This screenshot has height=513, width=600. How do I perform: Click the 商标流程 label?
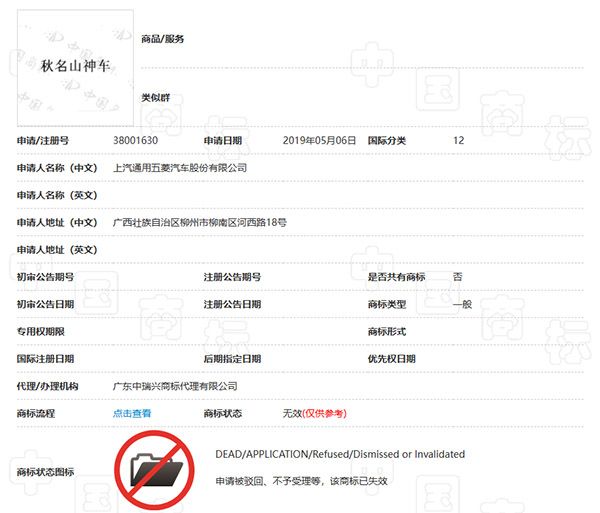pyautogui.click(x=36, y=412)
